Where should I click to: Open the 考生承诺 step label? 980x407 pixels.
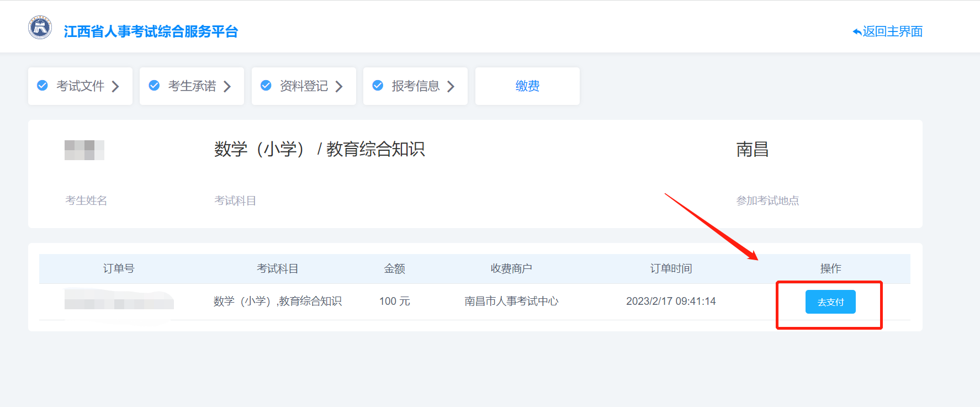pyautogui.click(x=192, y=86)
